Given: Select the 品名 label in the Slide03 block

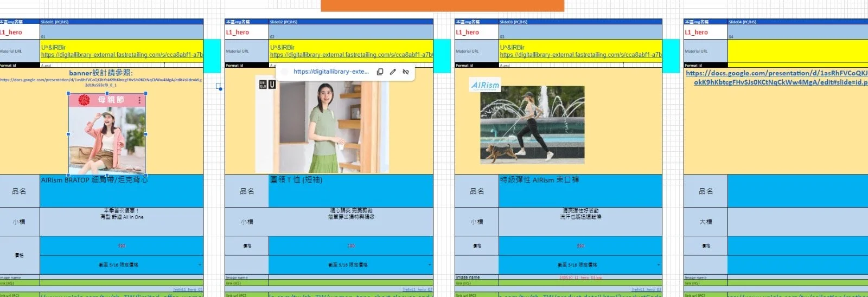Looking at the screenshot, I should tap(477, 191).
